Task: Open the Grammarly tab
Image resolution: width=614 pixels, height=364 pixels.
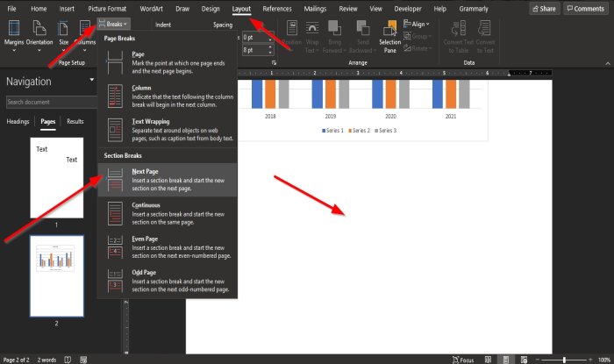Action: point(474,9)
